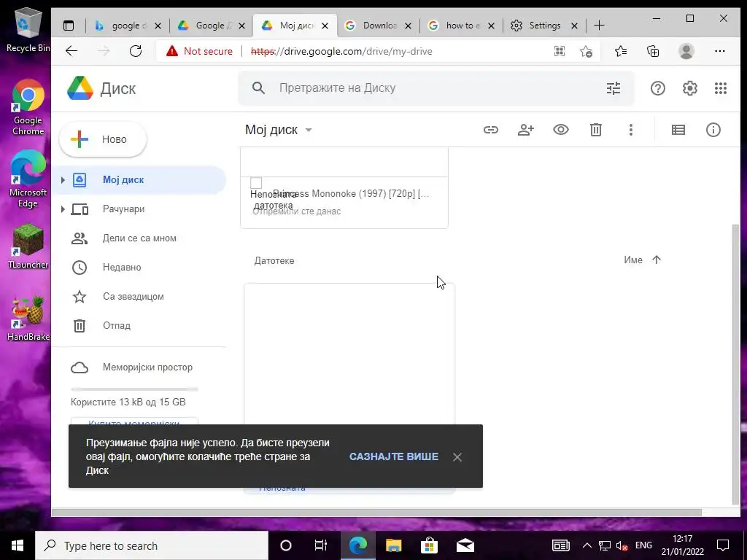The image size is (747, 560).
Task: Reload the page with refresh icon
Action: coord(136,51)
